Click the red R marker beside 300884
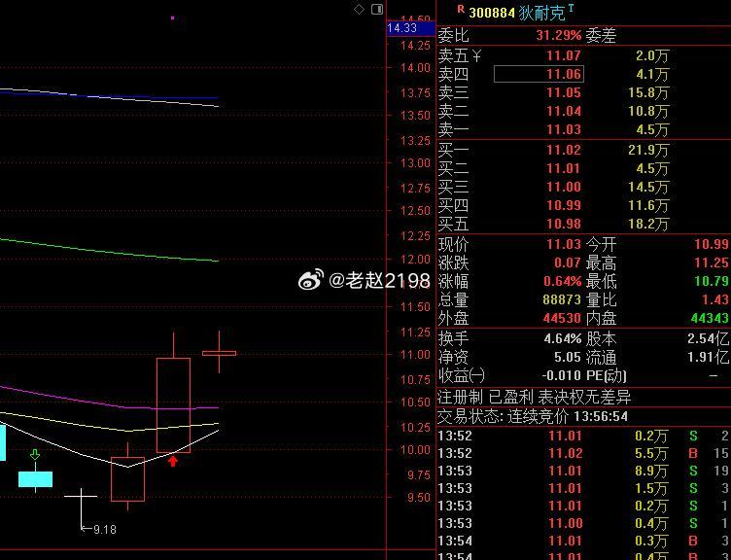The image size is (731, 560). point(461,9)
